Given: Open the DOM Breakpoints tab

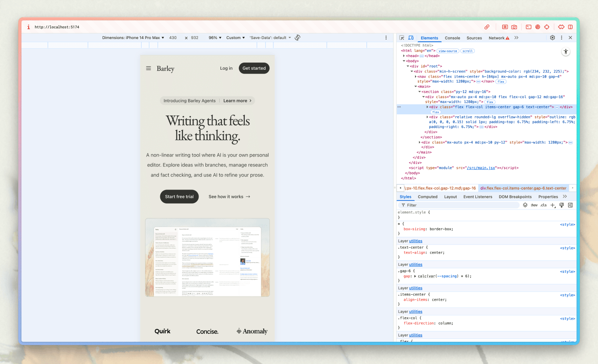Looking at the screenshot, I should click(x=515, y=197).
